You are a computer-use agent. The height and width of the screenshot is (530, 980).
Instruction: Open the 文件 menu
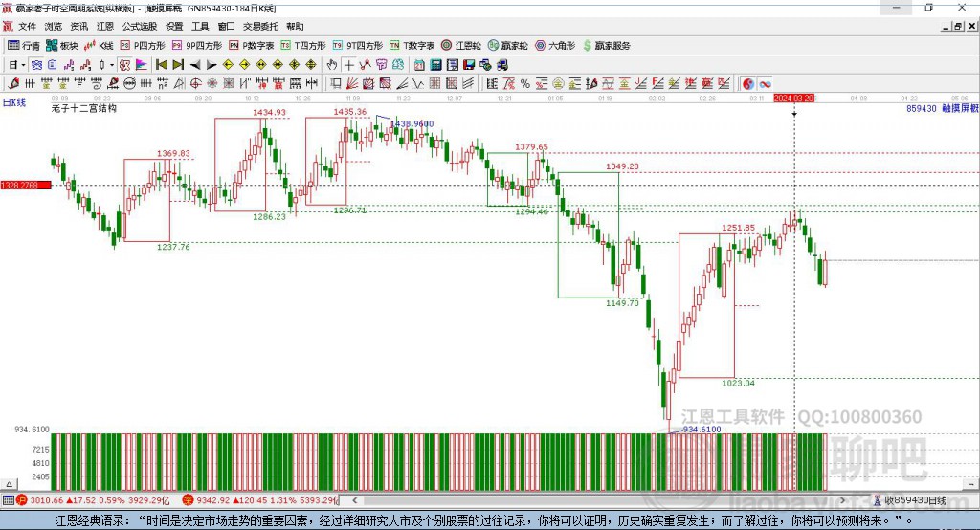(x=27, y=26)
